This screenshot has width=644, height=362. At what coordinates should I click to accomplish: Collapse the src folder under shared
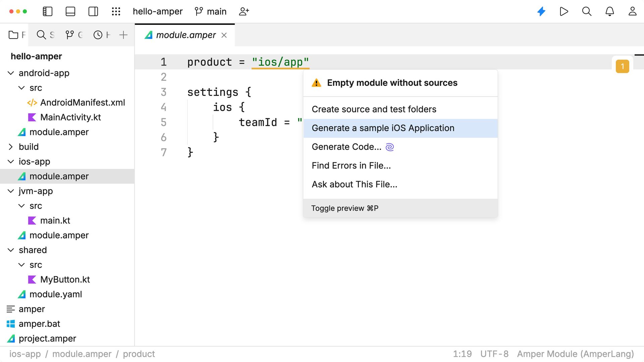coord(21,265)
